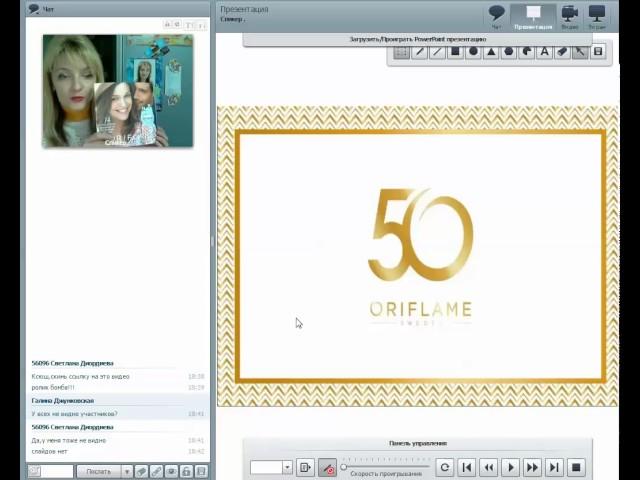The height and width of the screenshot is (480, 640).
Task: Select the arrow pointer tool
Action: click(x=580, y=52)
